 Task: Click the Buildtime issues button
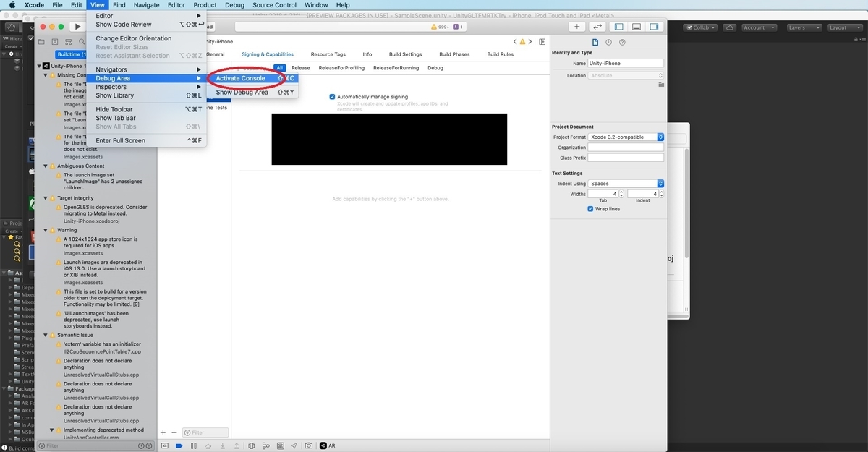coord(71,54)
